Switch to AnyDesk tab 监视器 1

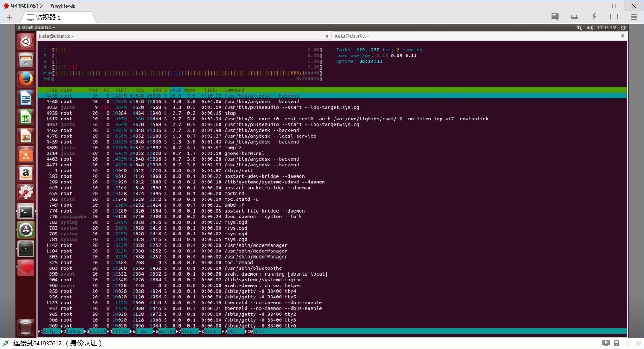[59, 17]
